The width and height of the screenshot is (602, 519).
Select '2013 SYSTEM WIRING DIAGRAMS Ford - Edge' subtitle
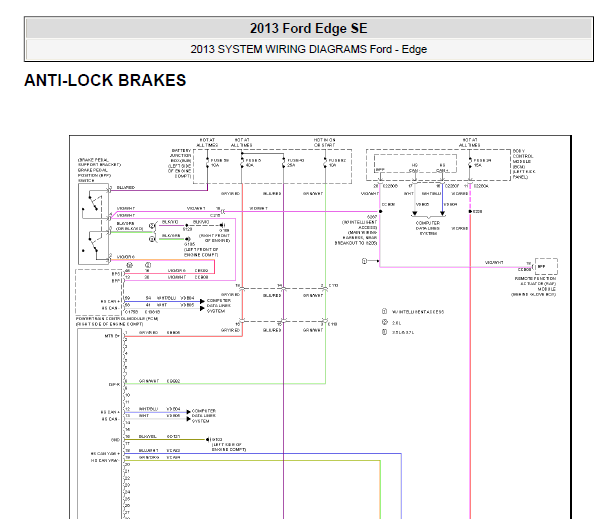[309, 49]
